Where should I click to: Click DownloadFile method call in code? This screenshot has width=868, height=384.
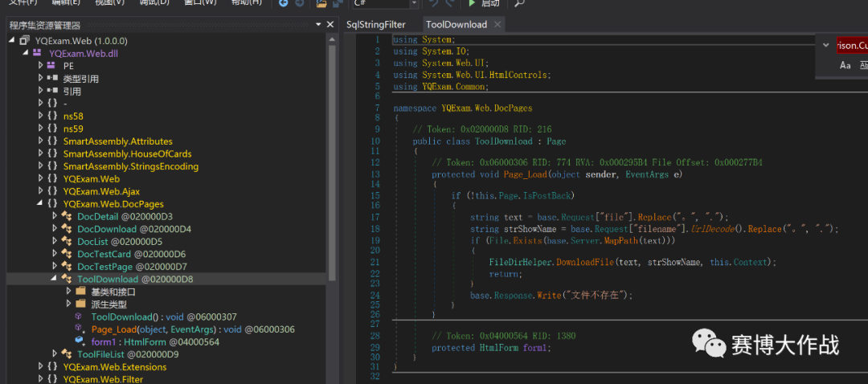[x=587, y=263]
